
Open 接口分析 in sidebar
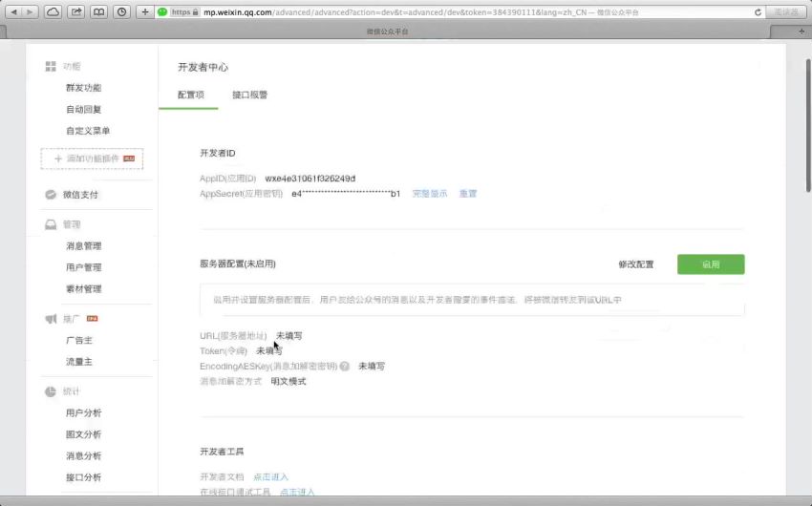click(x=83, y=477)
